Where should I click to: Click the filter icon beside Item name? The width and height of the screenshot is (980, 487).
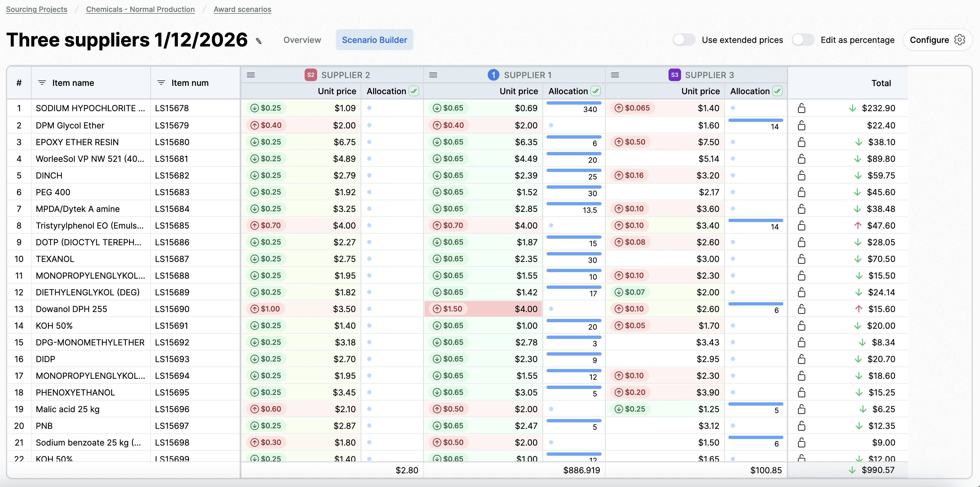(x=42, y=83)
